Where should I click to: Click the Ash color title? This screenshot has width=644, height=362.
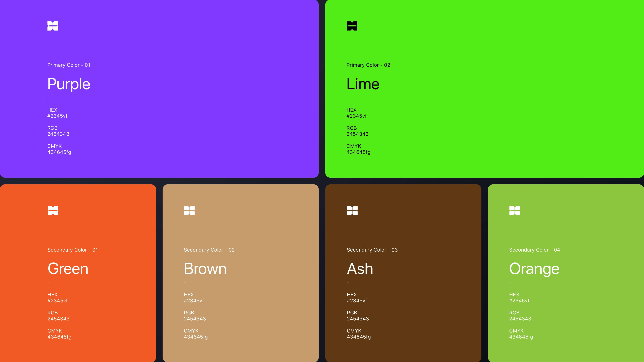click(x=360, y=268)
